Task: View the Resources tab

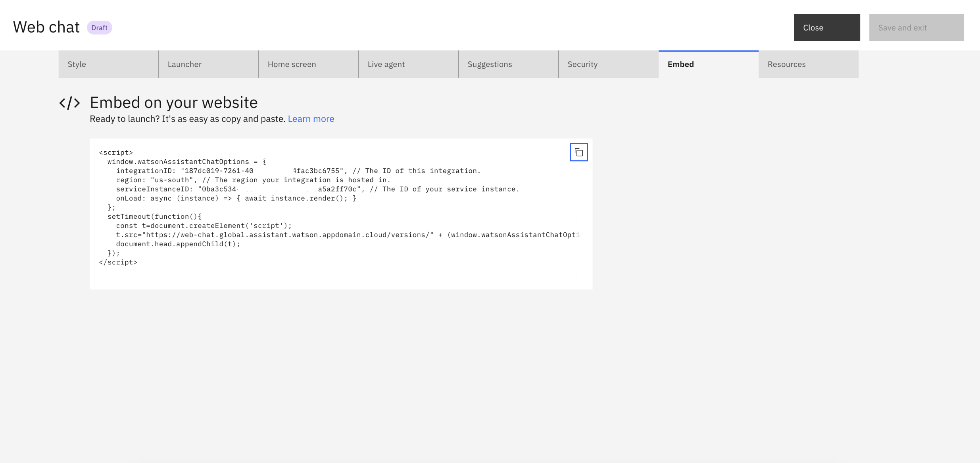Action: pos(808,64)
